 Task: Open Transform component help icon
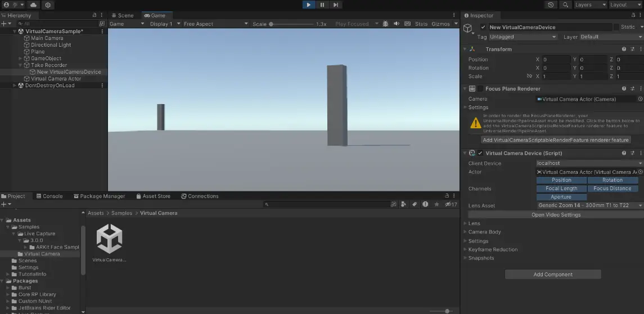624,49
